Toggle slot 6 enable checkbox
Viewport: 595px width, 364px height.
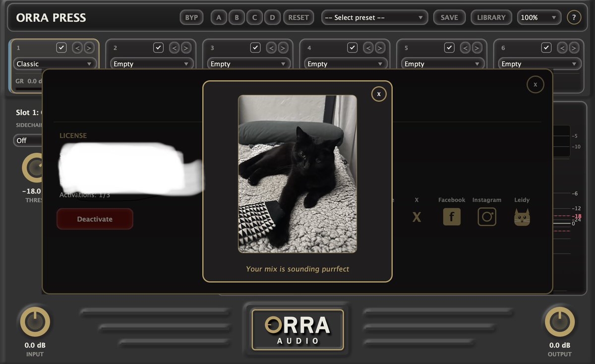pos(546,48)
